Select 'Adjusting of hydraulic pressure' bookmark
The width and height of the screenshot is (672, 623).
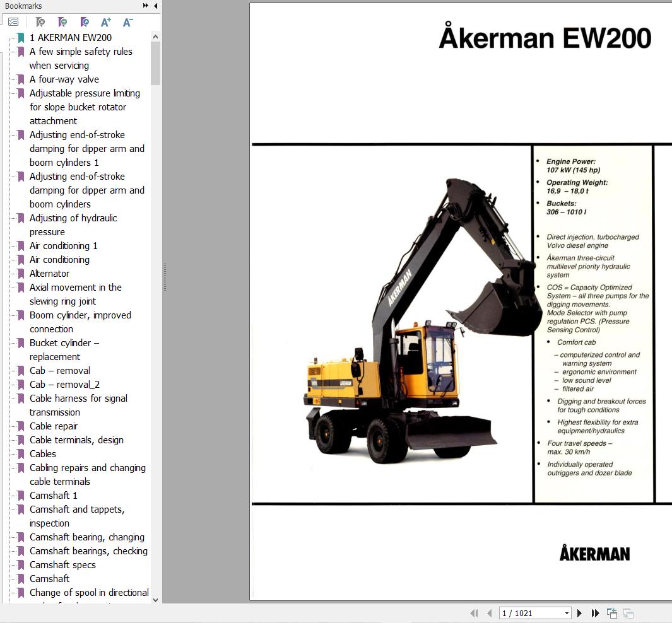(x=73, y=224)
